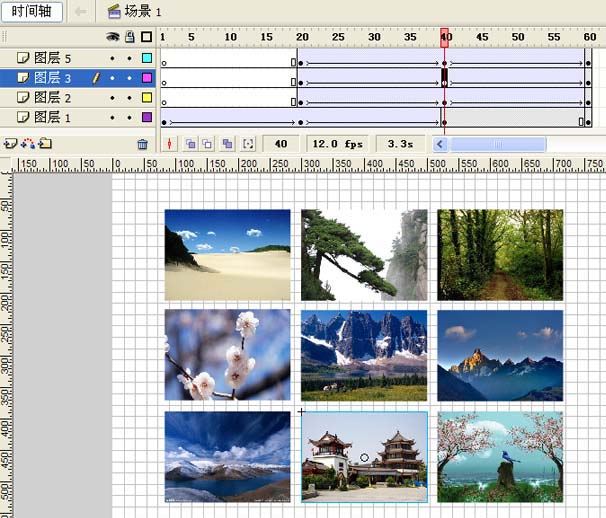Turn on Edit Multiple Frames
Screen dimensions: 606x518
click(227, 144)
